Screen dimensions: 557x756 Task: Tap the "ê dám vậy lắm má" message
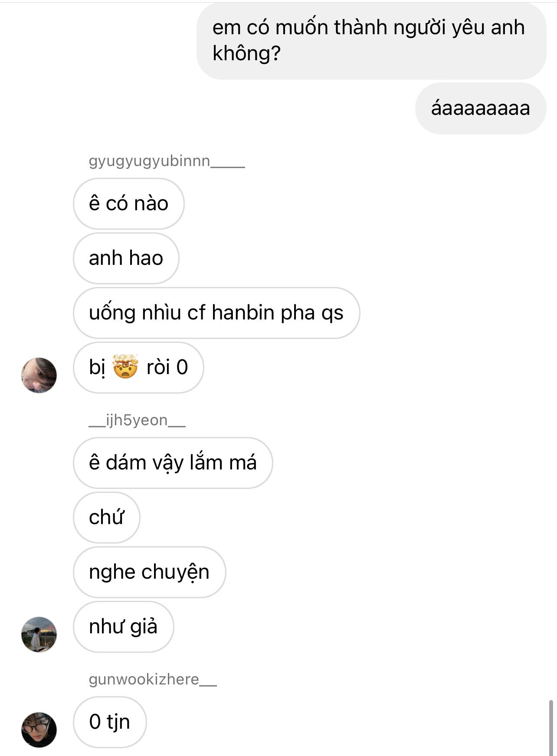[x=173, y=463]
